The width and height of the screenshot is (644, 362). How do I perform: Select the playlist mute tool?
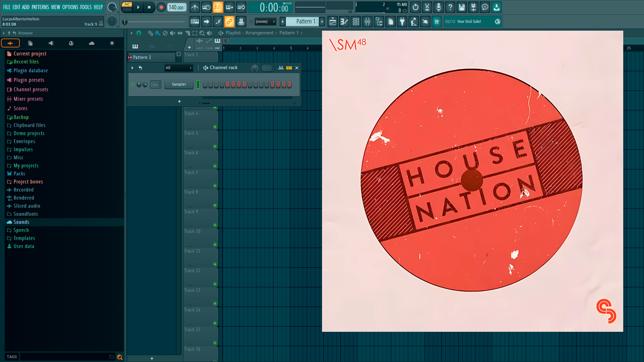(172, 33)
